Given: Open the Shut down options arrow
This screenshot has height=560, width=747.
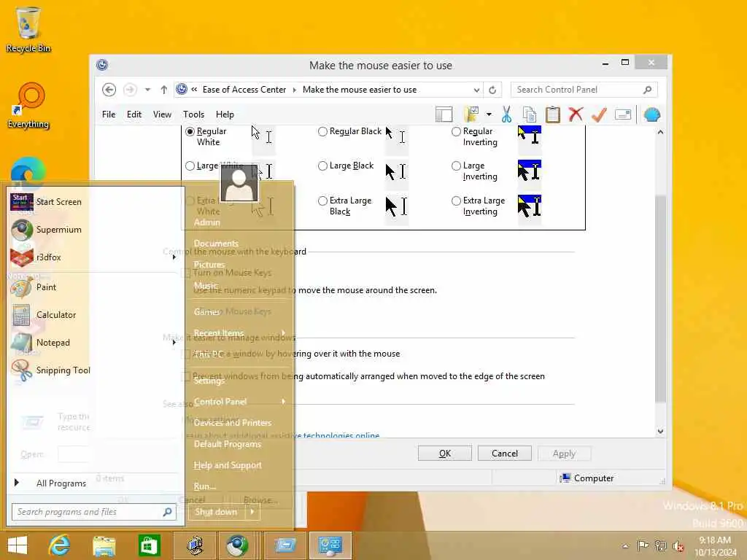Looking at the screenshot, I should (252, 512).
